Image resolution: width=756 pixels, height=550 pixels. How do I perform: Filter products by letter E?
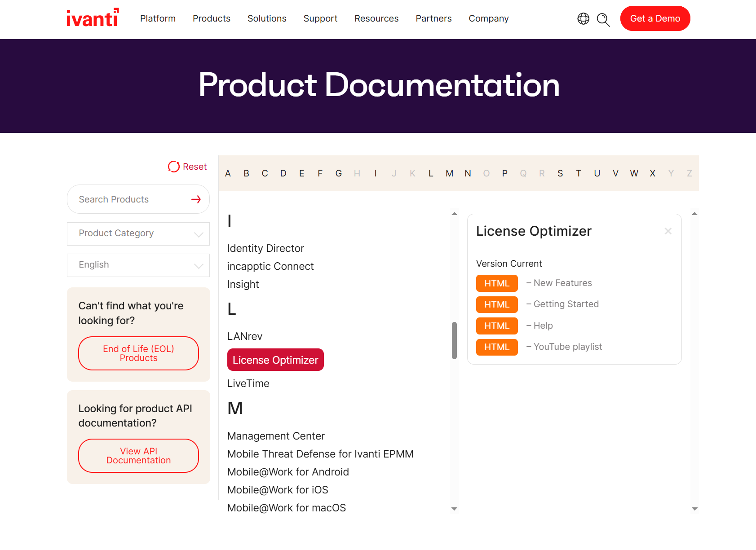coord(301,173)
